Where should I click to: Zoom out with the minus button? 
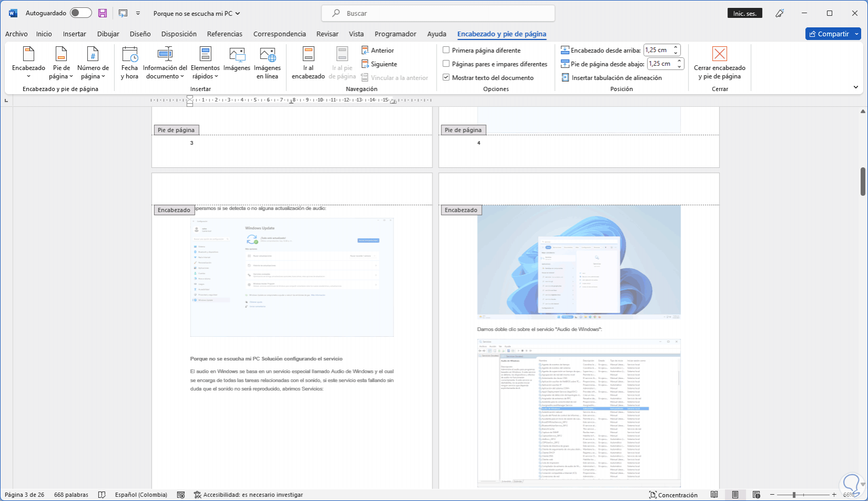pos(773,495)
